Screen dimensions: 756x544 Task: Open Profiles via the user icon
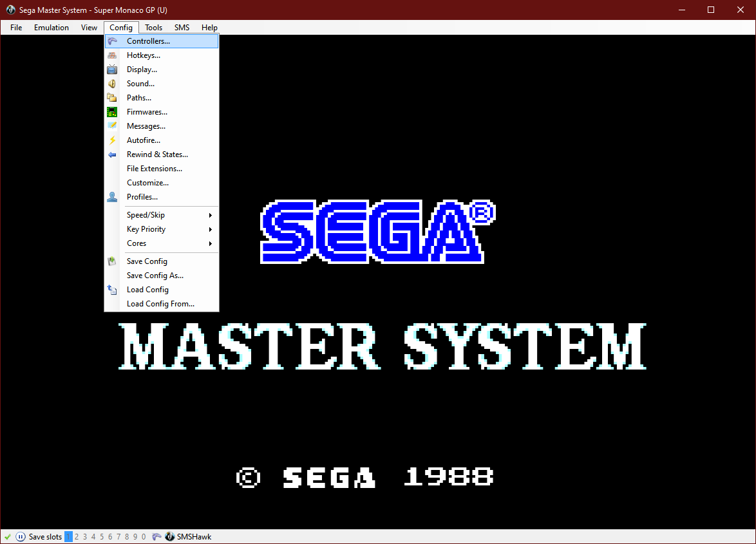pyautogui.click(x=112, y=197)
